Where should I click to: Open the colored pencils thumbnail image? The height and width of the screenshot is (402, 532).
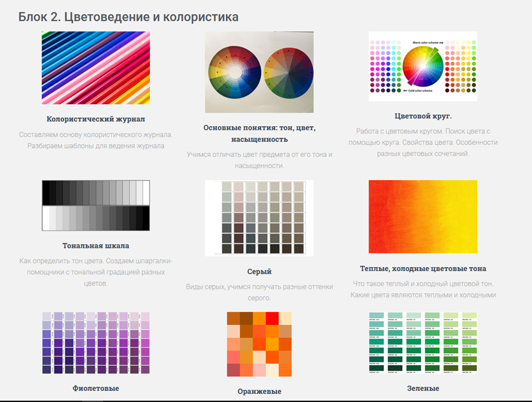click(x=96, y=68)
